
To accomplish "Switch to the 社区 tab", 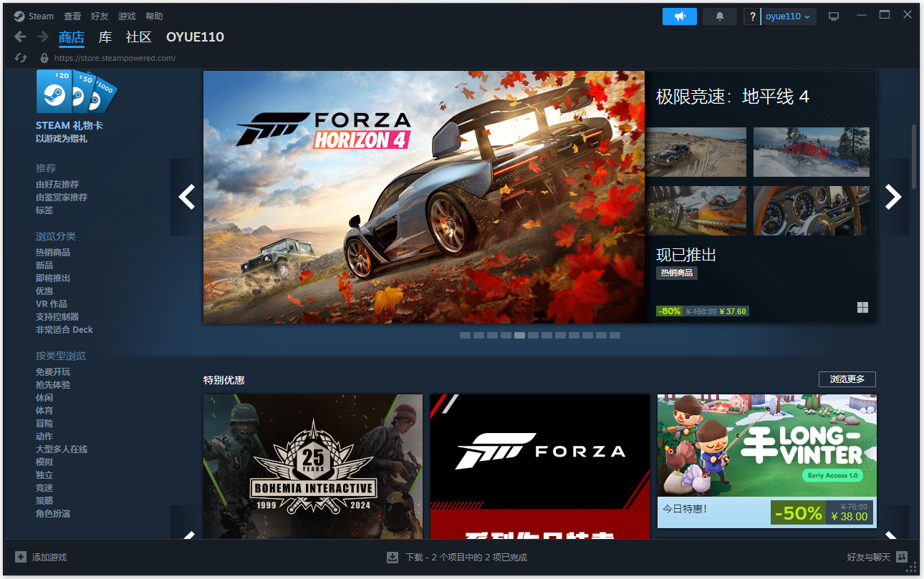I will click(139, 37).
